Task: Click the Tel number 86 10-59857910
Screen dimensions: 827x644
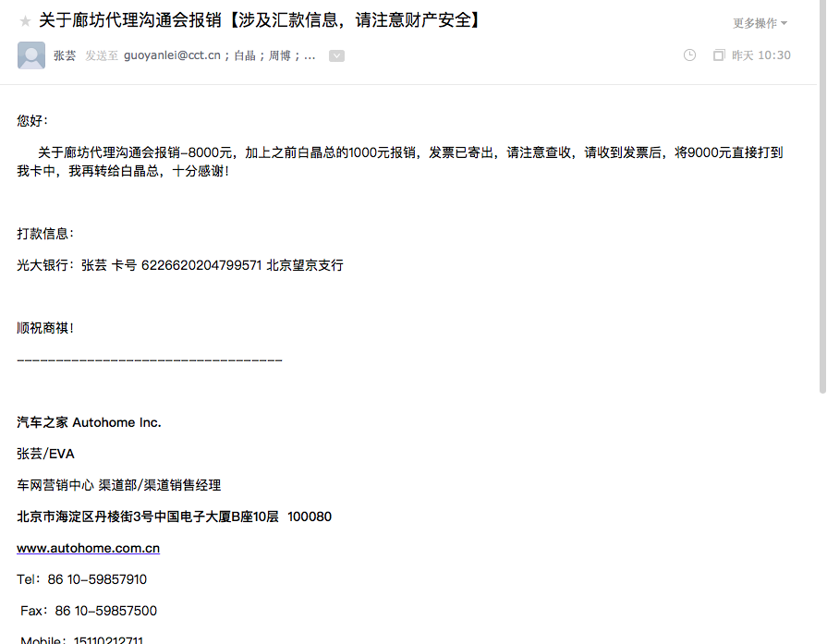Action: pos(97,579)
